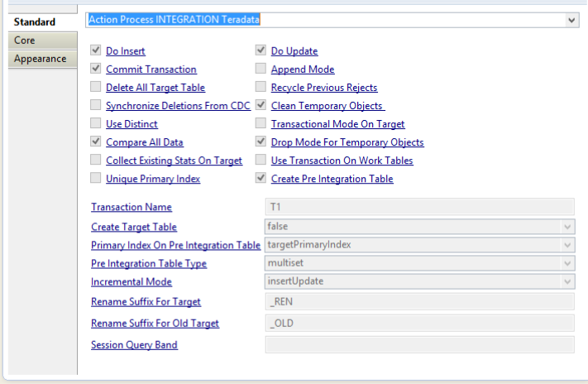The image size is (588, 384).
Task: Uncheck the Do Update checkbox
Action: pyautogui.click(x=261, y=50)
